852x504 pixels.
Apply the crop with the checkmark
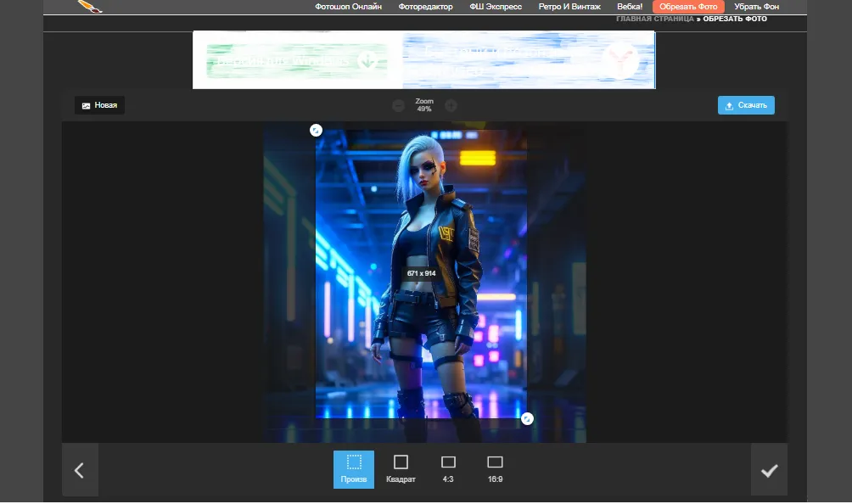click(769, 470)
